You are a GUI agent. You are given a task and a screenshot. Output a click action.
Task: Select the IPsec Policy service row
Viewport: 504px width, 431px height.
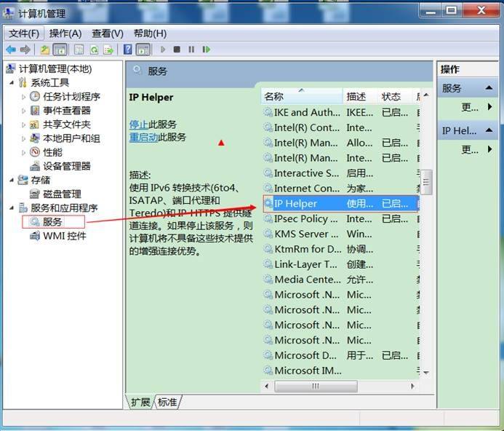(x=302, y=219)
